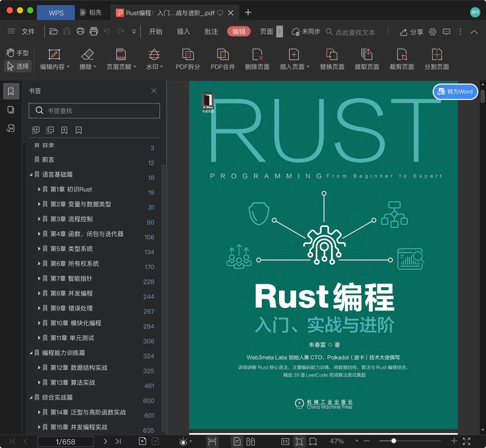Switch to 选择 select mode
This screenshot has width=486, height=448.
18,66
